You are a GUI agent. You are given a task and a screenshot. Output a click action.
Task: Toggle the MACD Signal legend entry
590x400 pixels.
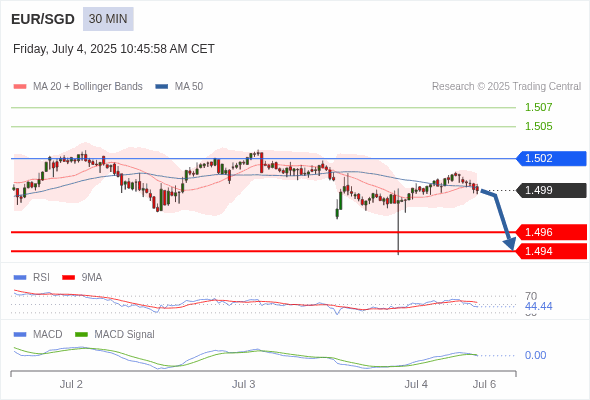coord(115,334)
